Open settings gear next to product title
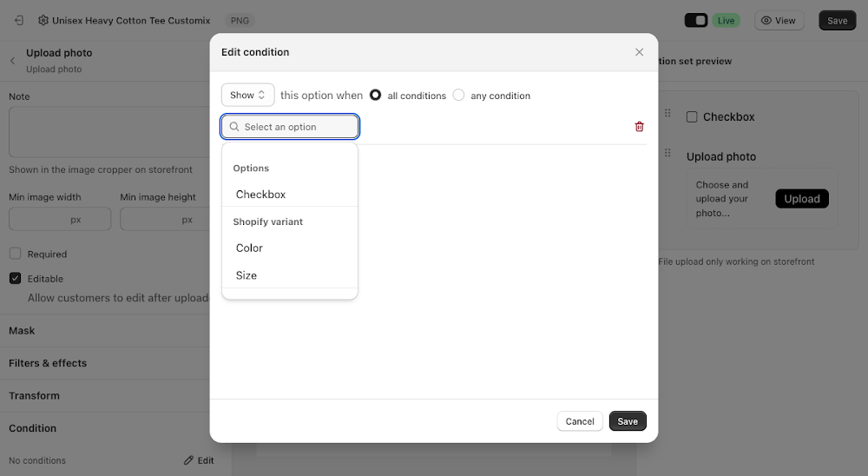Image resolution: width=868 pixels, height=476 pixels. click(x=43, y=21)
